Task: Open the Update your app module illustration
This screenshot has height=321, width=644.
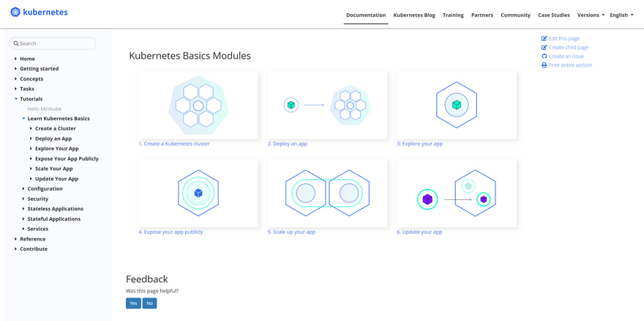Action: pos(456,193)
